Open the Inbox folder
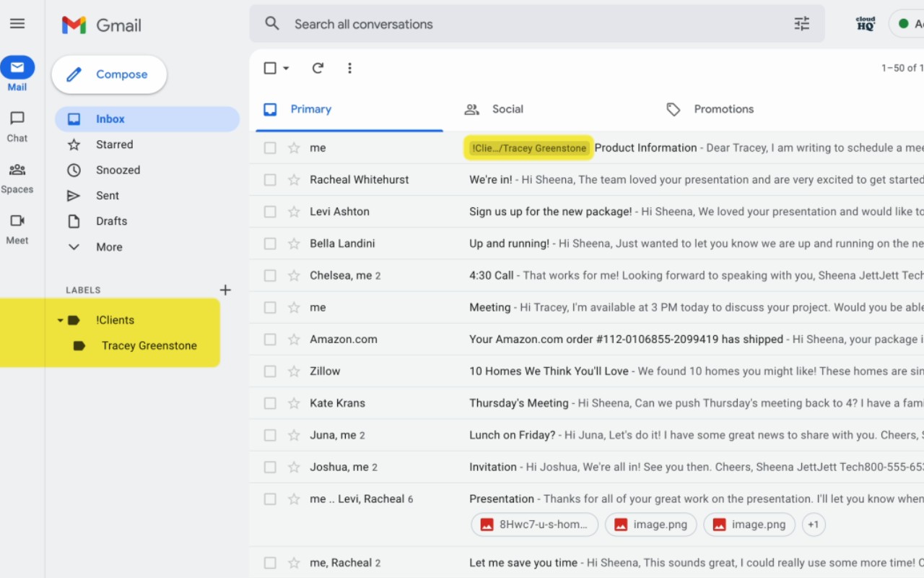This screenshot has width=924, height=578. (147, 119)
